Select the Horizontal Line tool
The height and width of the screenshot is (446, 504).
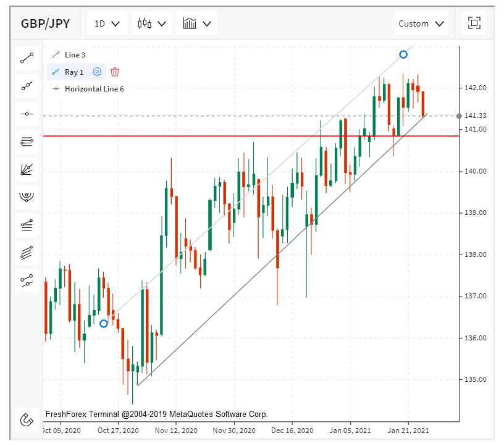tap(27, 114)
